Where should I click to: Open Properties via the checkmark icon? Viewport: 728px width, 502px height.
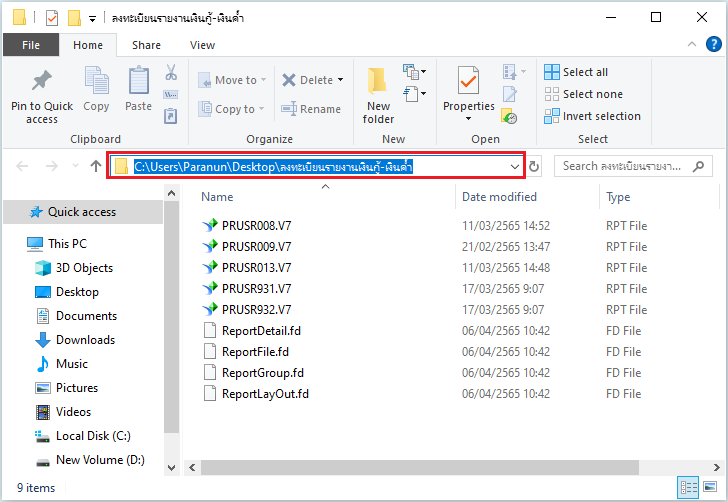click(468, 80)
